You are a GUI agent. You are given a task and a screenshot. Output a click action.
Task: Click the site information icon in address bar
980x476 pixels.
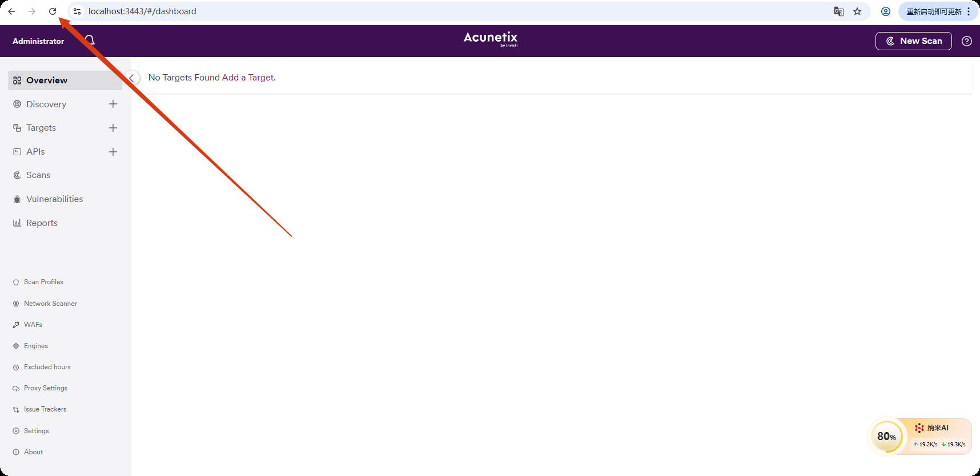tap(77, 11)
